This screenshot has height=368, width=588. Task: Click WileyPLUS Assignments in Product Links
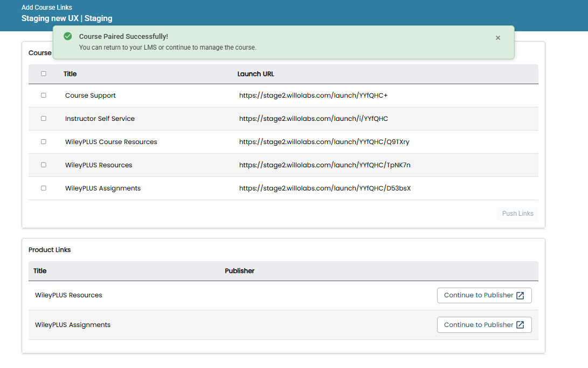[x=73, y=325]
